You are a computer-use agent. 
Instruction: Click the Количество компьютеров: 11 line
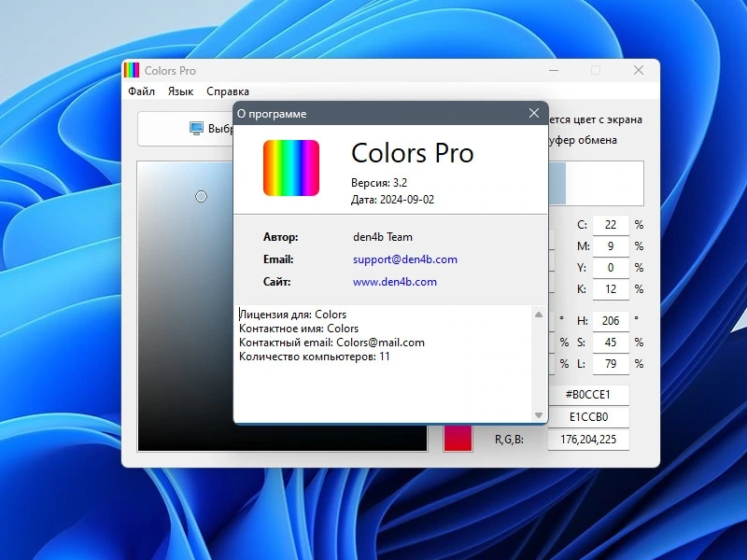point(315,357)
